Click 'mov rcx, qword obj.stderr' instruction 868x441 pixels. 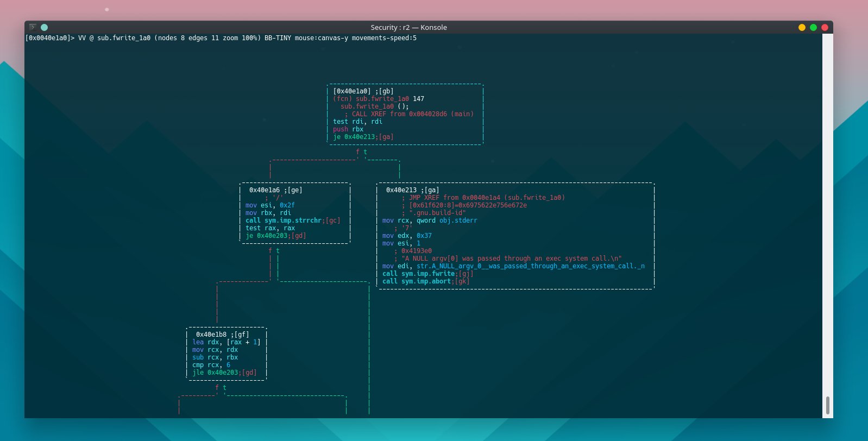[x=430, y=220]
